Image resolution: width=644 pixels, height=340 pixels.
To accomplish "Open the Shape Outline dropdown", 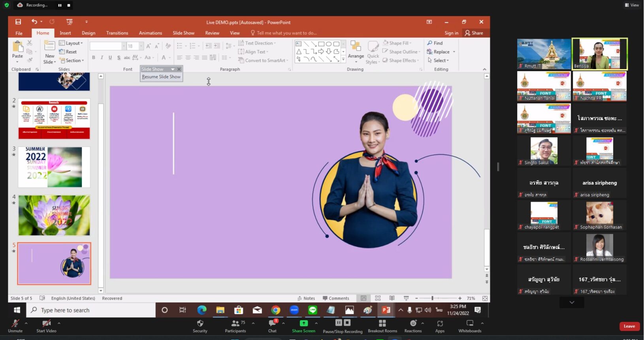I will click(401, 51).
